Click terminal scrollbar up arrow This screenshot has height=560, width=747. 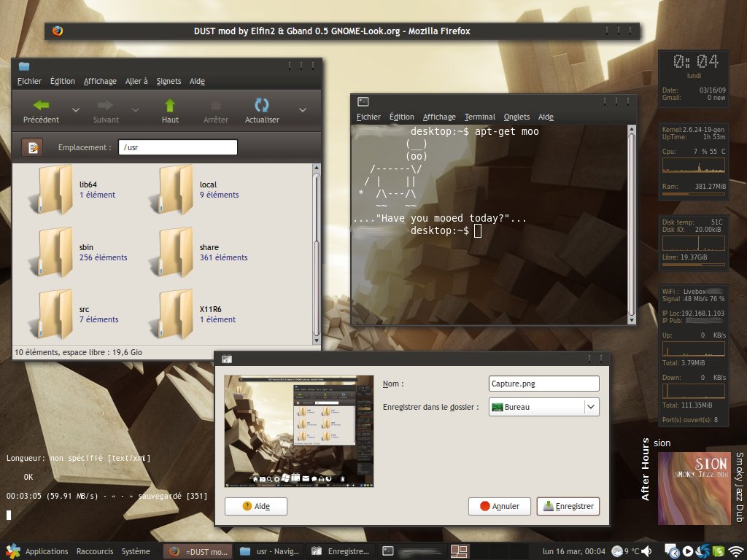coord(632,128)
